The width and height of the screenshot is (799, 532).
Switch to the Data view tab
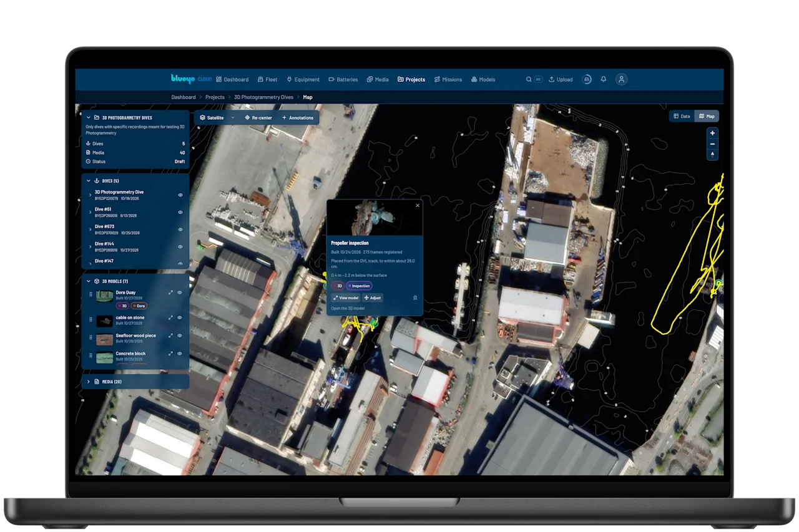682,116
